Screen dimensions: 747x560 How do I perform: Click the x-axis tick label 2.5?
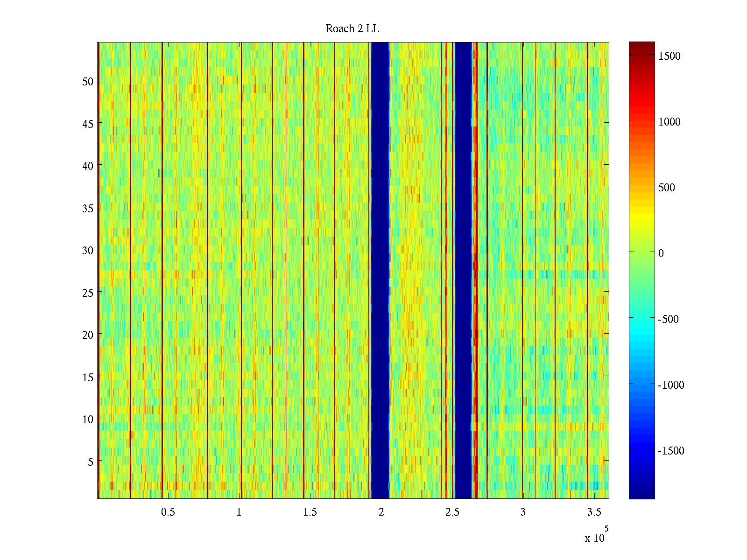coord(452,512)
